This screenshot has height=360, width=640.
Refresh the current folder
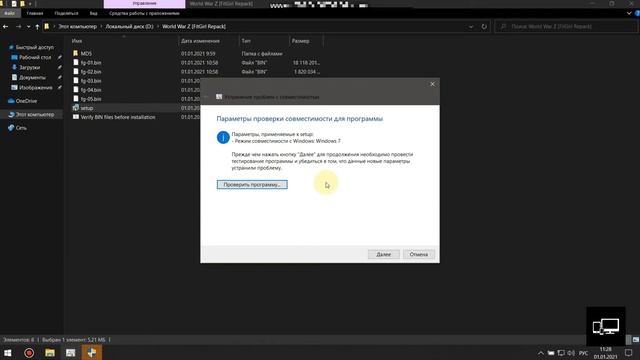pyautogui.click(x=484, y=27)
